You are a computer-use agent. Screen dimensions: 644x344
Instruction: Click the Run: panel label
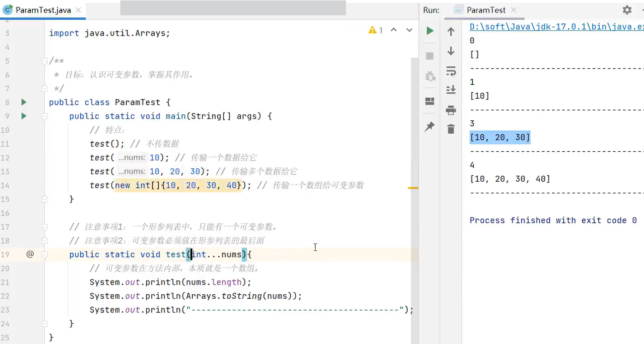431,10
